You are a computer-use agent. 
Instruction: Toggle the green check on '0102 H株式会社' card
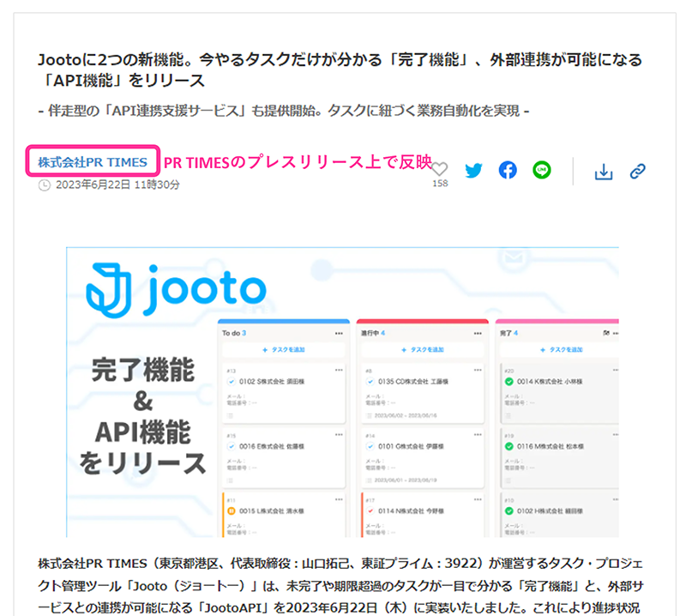tap(508, 511)
